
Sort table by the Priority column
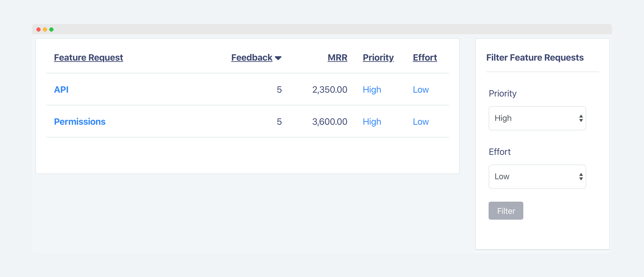click(378, 58)
